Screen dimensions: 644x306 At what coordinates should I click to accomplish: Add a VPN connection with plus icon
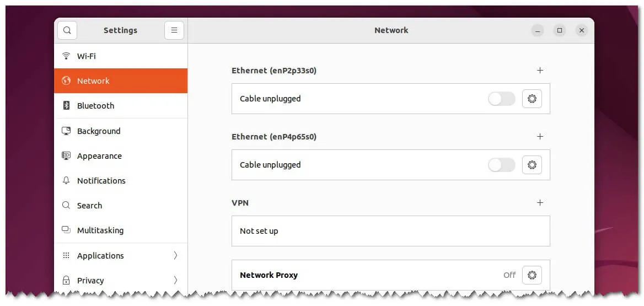[x=540, y=203]
